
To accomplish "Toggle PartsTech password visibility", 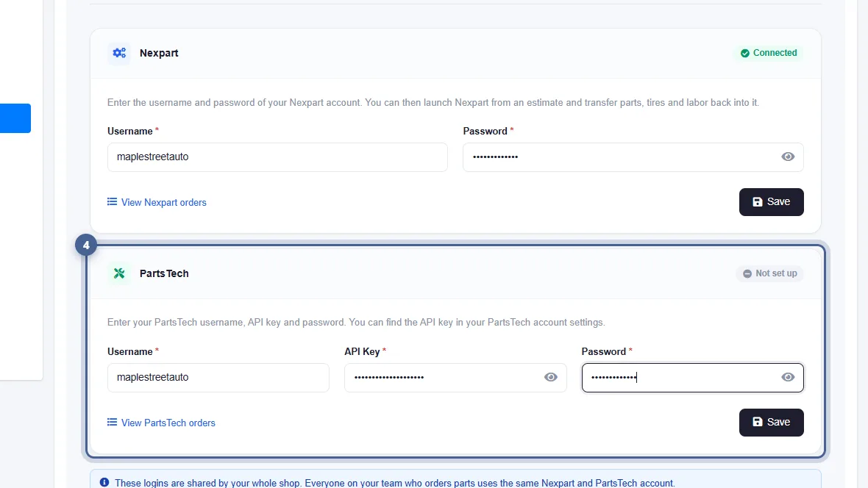I will point(788,377).
